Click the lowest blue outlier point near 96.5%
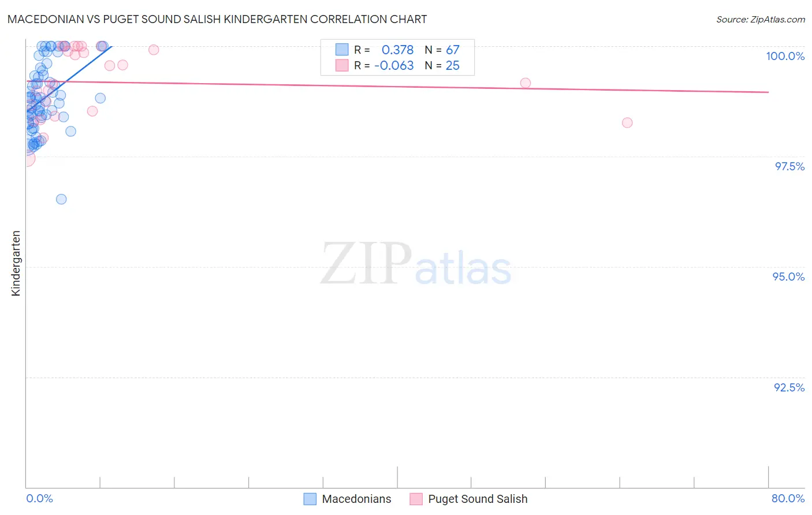This screenshot has width=812, height=515. 61,199
